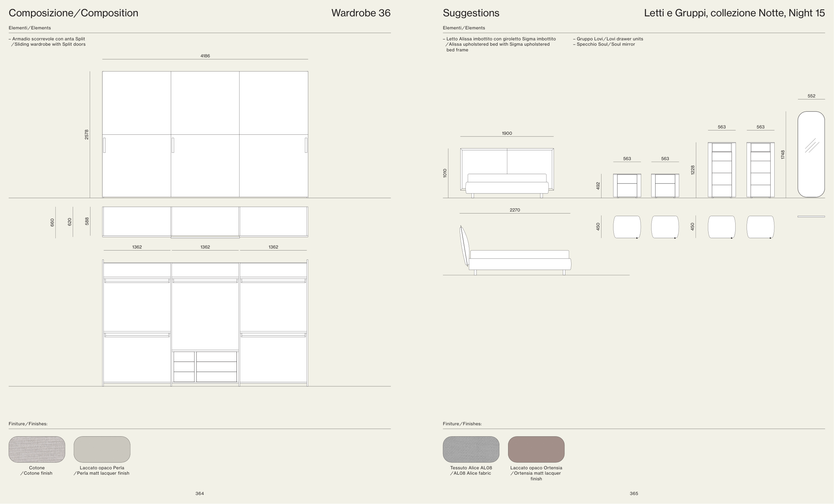834x504 pixels.
Task: Click the second tall Lovi drawer unit
Action: click(x=760, y=169)
